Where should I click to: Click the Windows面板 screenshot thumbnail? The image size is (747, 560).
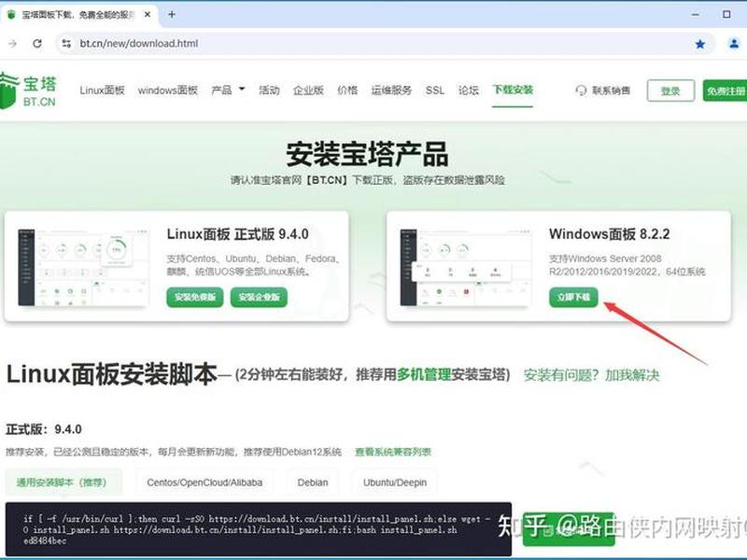(x=465, y=267)
